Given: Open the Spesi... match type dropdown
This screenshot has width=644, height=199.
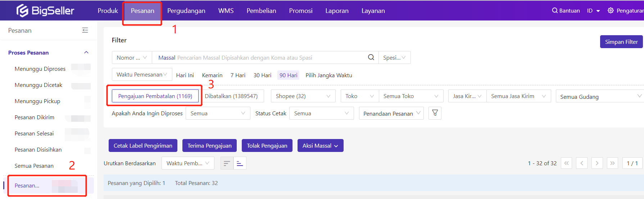Looking at the screenshot, I should click(394, 57).
